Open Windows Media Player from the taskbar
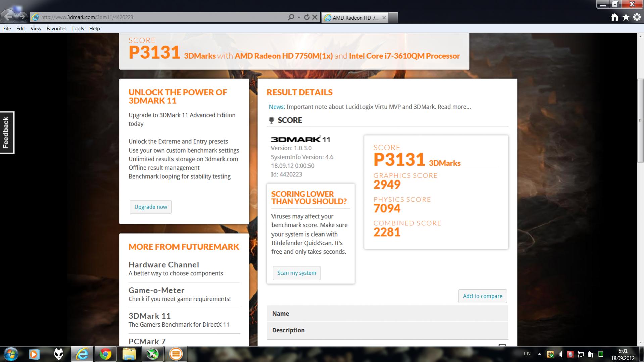This screenshot has width=644, height=362. click(34, 354)
